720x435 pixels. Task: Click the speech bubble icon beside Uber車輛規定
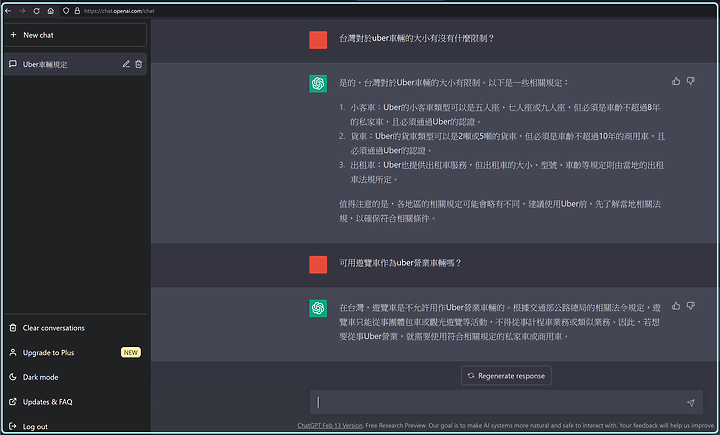13,64
